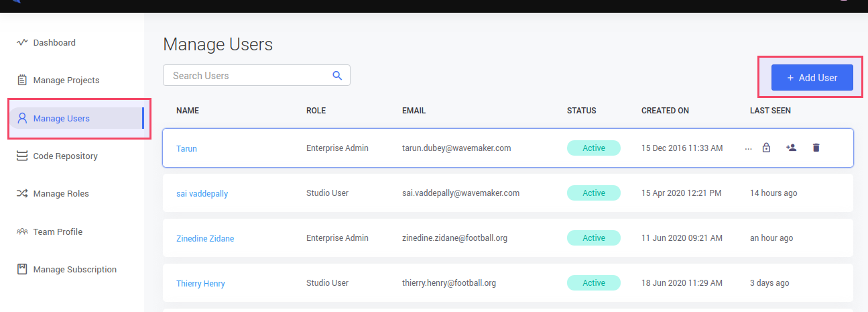Go to Manage Subscription in the sidebar
Image resolution: width=868 pixels, height=312 pixels.
(74, 269)
